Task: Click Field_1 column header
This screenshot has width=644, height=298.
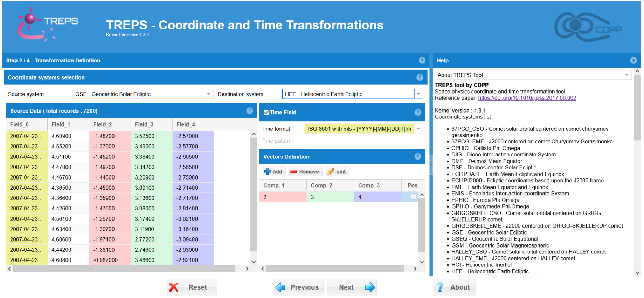Action: [68, 124]
